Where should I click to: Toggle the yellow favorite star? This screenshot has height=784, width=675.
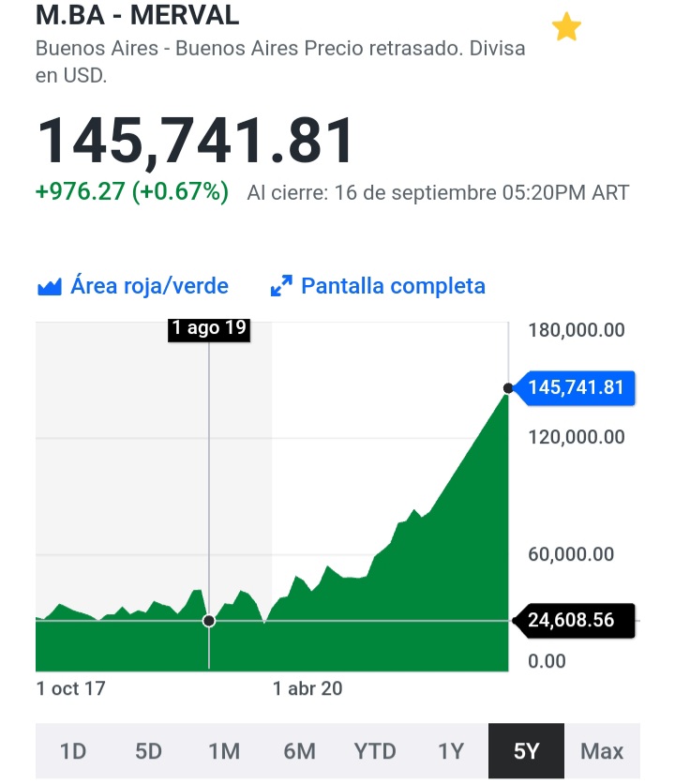click(566, 28)
